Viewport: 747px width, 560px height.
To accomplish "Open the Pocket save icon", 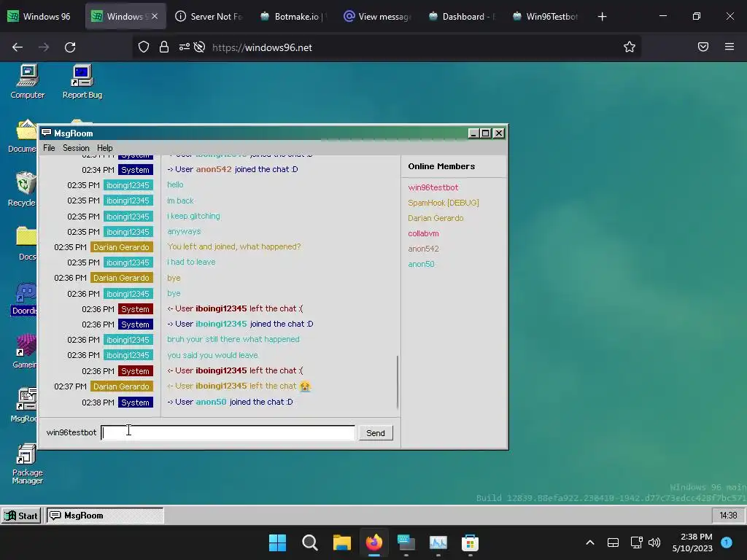I will 703,47.
